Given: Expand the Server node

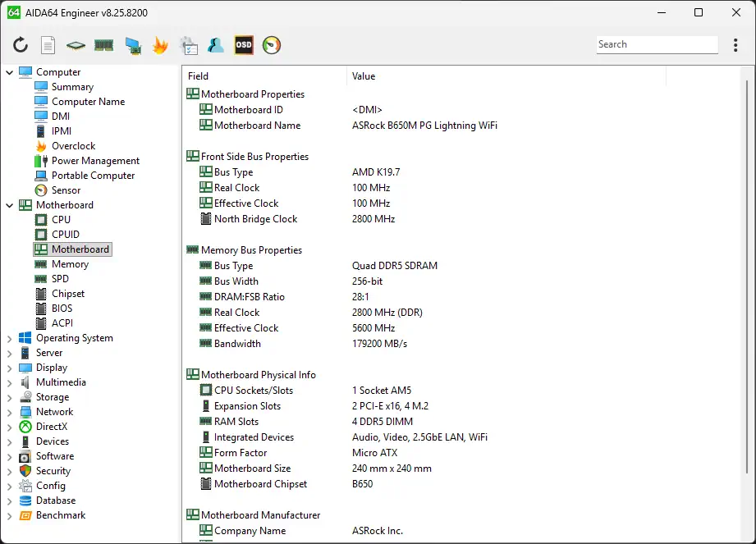Looking at the screenshot, I should coord(9,353).
